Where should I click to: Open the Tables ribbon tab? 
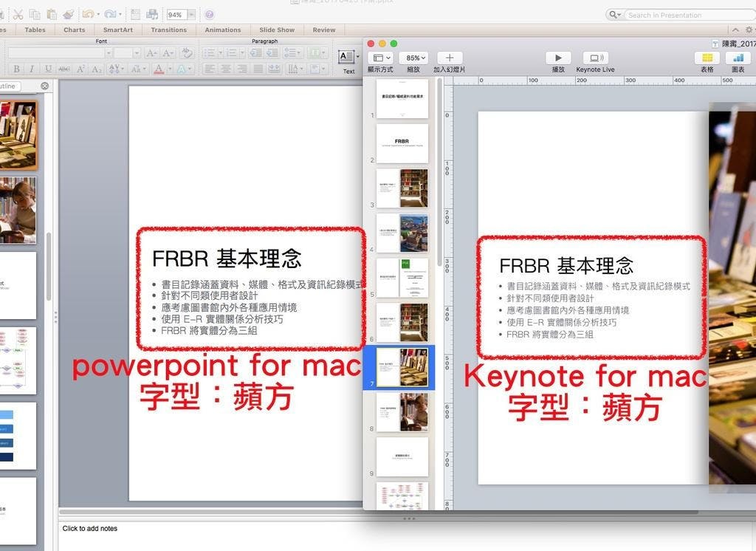pos(35,30)
